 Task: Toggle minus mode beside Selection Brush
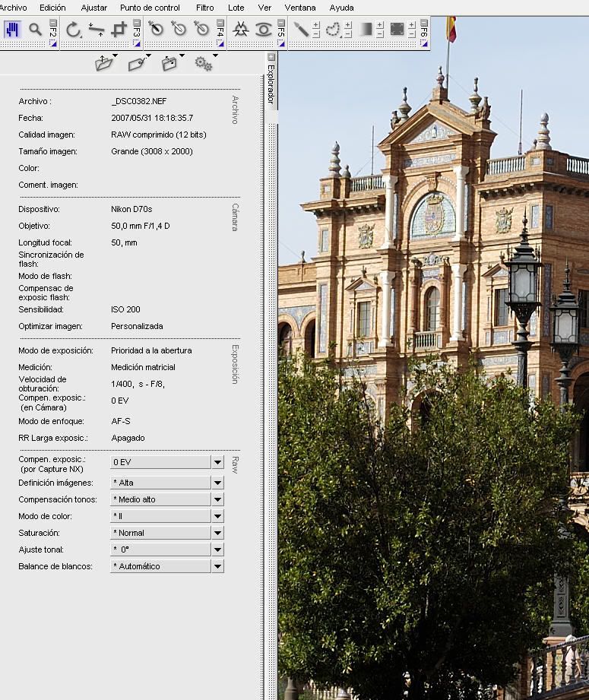(x=315, y=34)
